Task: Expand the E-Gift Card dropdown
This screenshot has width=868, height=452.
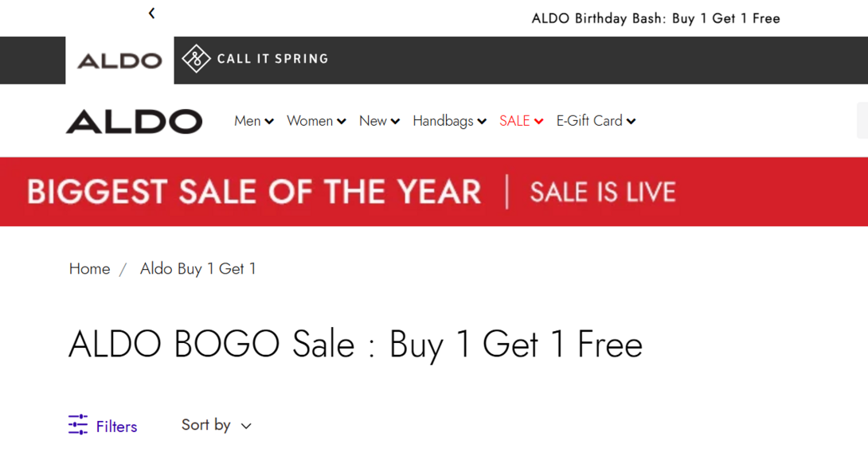Action: 596,121
